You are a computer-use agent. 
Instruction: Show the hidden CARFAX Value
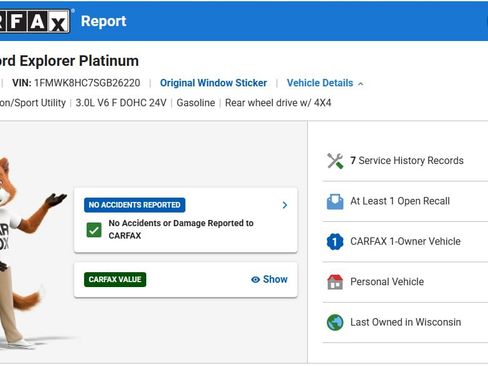(269, 279)
